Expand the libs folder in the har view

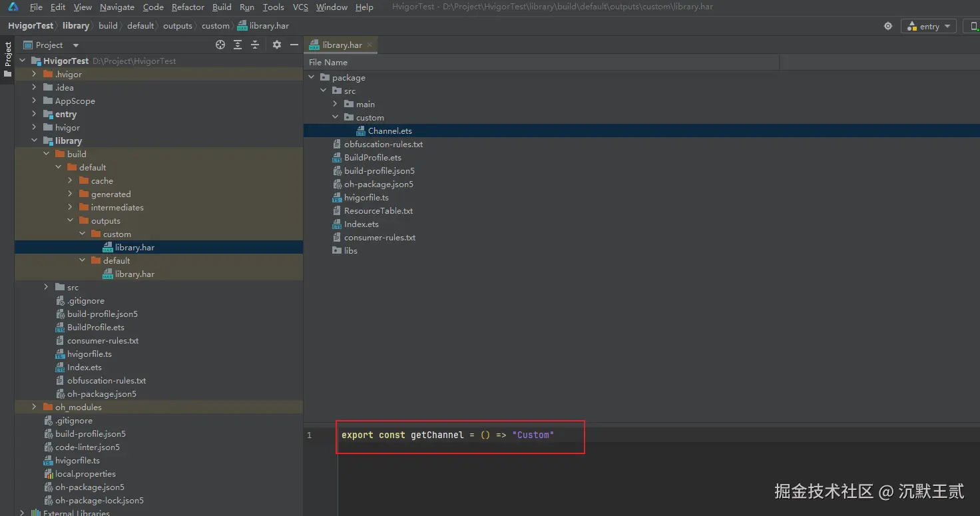click(349, 250)
